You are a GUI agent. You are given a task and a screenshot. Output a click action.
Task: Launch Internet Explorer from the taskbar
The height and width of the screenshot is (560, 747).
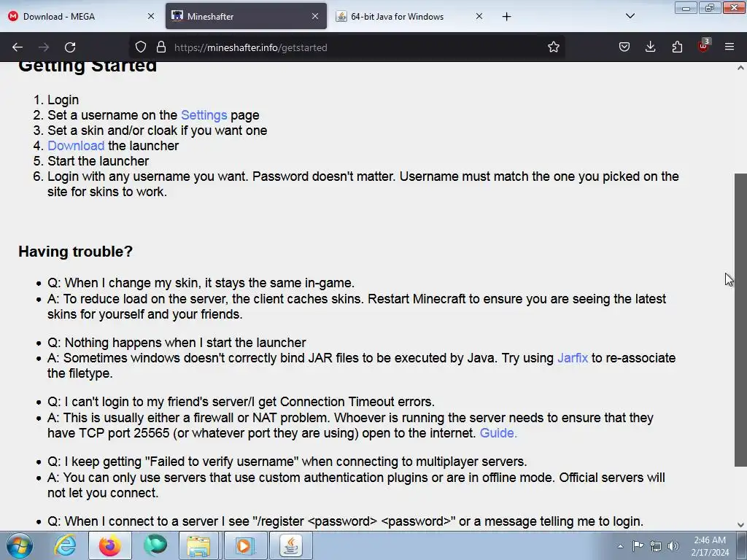coord(65,545)
